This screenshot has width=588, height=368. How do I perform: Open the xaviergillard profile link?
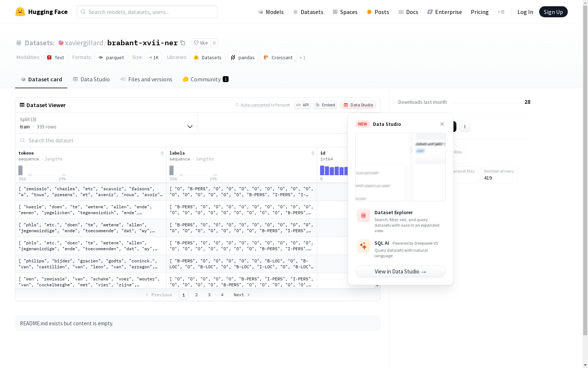pyautogui.click(x=84, y=43)
